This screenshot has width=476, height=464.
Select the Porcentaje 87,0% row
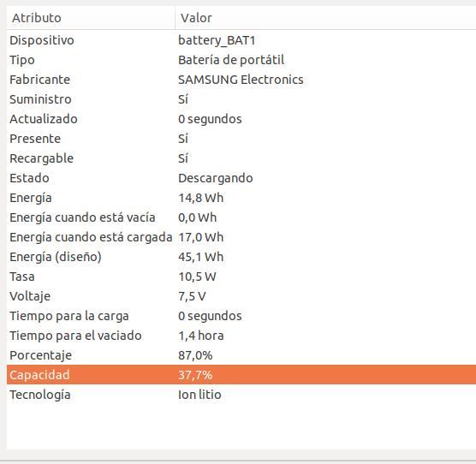point(241,355)
